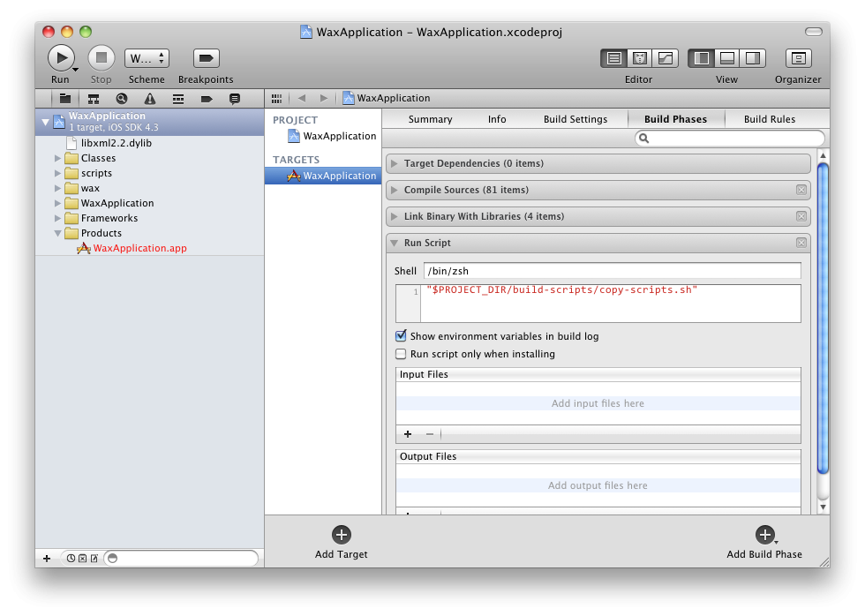The image size is (865, 616).
Task: Open the Scheme dropdown
Action: tap(147, 58)
